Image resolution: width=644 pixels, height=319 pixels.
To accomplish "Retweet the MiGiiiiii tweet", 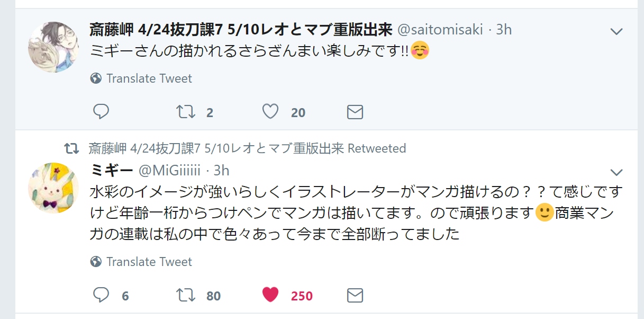I will click(186, 295).
